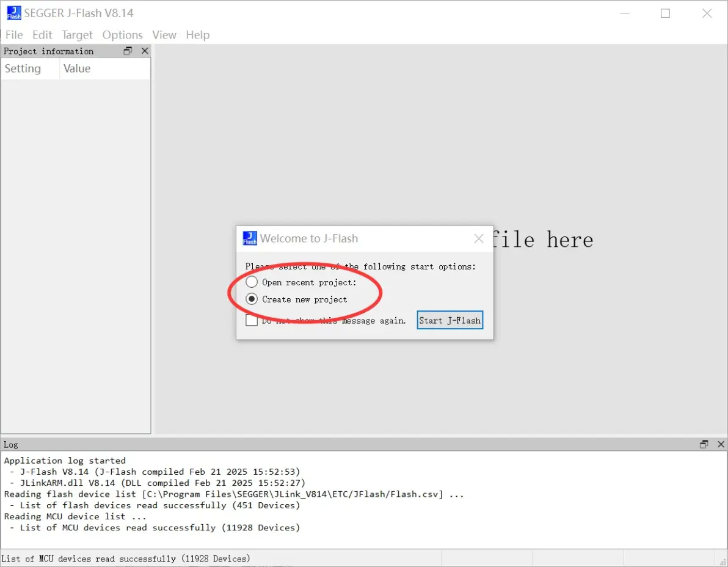728x567 pixels.
Task: Click the Project information panel title
Action: pos(49,51)
